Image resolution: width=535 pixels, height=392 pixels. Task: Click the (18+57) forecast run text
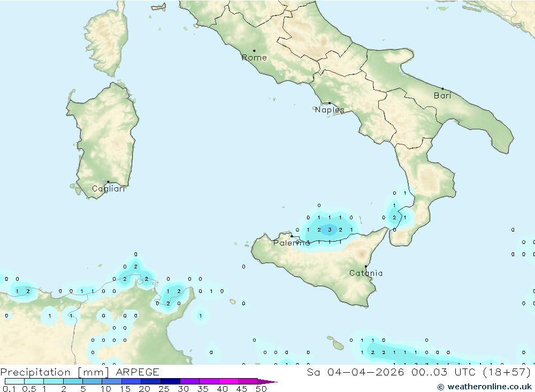(507, 372)
